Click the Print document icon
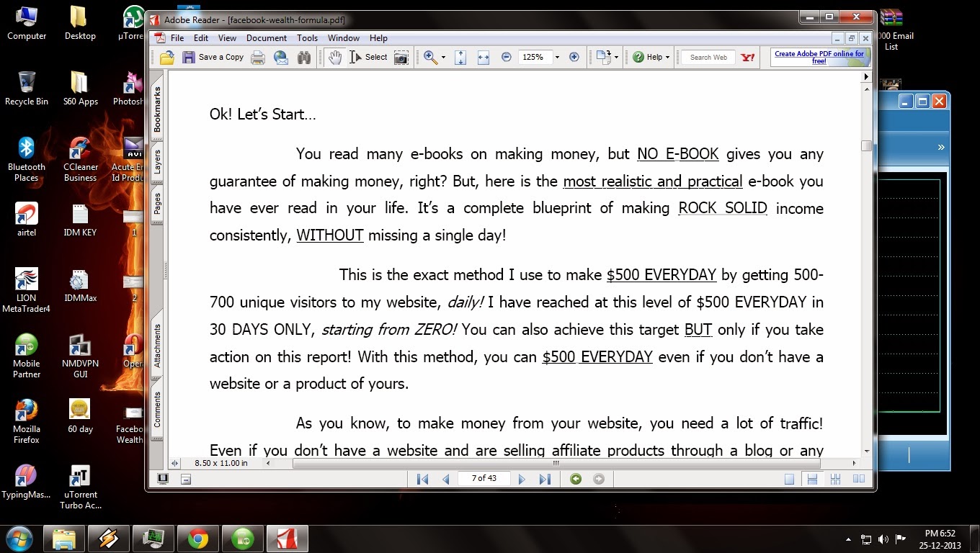This screenshot has width=980, height=553. 257,57
